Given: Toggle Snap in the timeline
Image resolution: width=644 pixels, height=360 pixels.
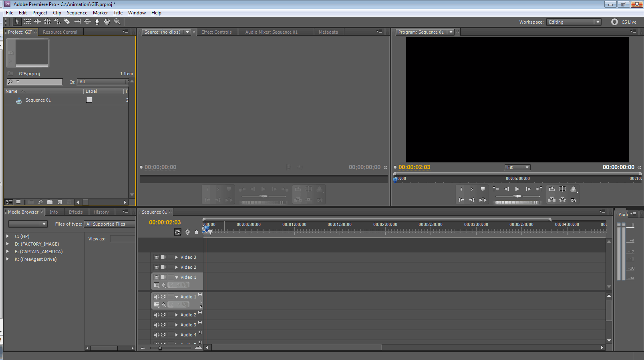Looking at the screenshot, I should pyautogui.click(x=178, y=232).
